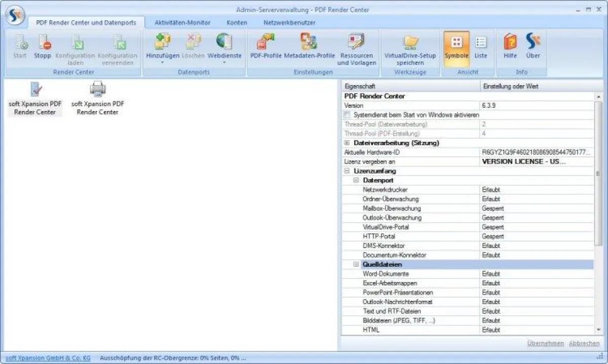Click the Thread-Pool (Dateiverarbeitung) row
The height and width of the screenshot is (364, 608).
click(x=468, y=124)
